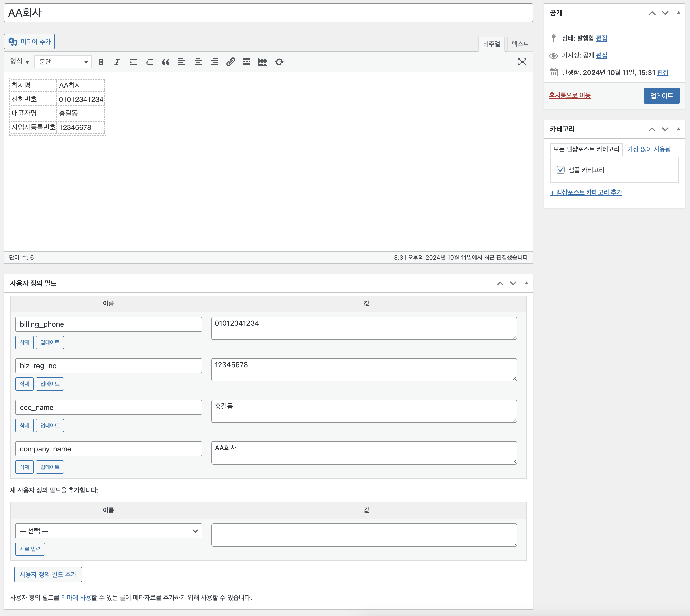Open the 테마에 사용 help link
Screen dimensions: 690x616
[x=76, y=598]
